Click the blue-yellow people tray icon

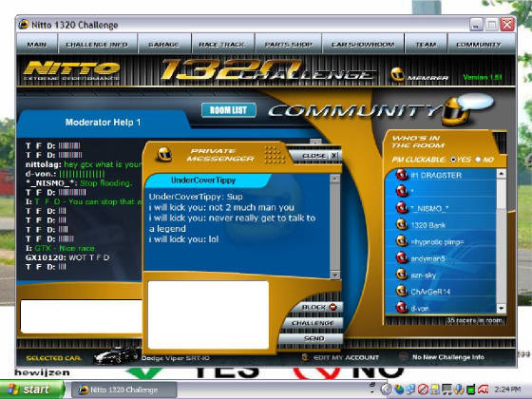click(435, 389)
